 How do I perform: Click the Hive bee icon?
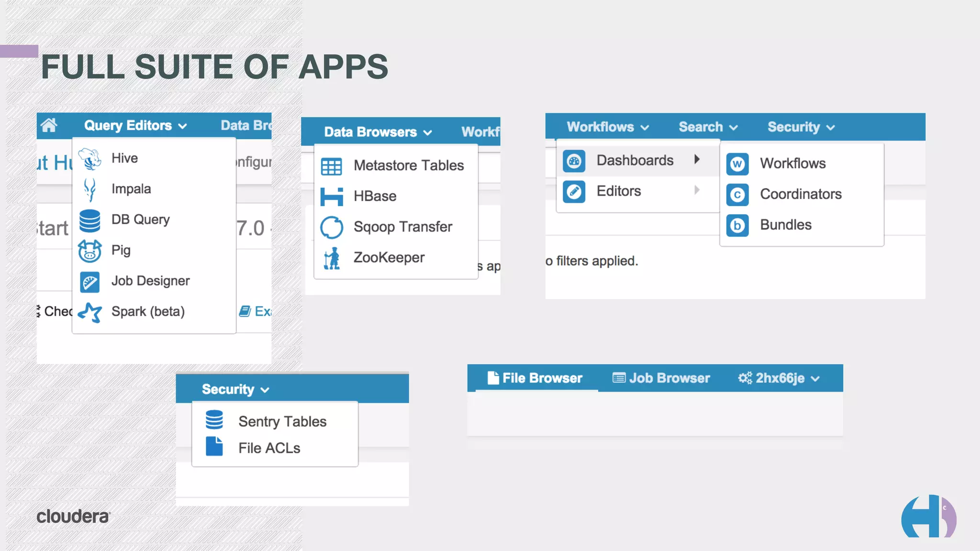click(x=89, y=159)
